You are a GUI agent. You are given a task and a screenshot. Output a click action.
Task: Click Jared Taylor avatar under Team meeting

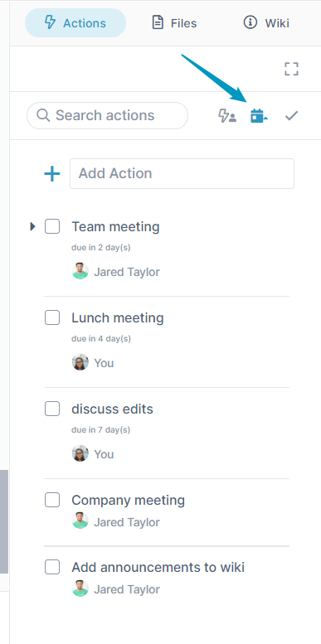pos(80,272)
